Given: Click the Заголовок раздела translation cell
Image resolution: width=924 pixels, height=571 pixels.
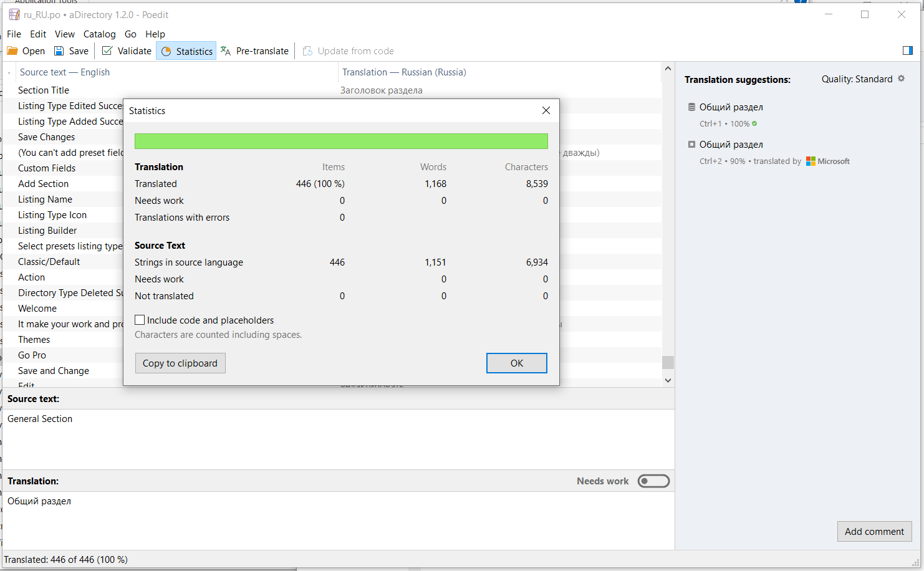Looking at the screenshot, I should 381,90.
